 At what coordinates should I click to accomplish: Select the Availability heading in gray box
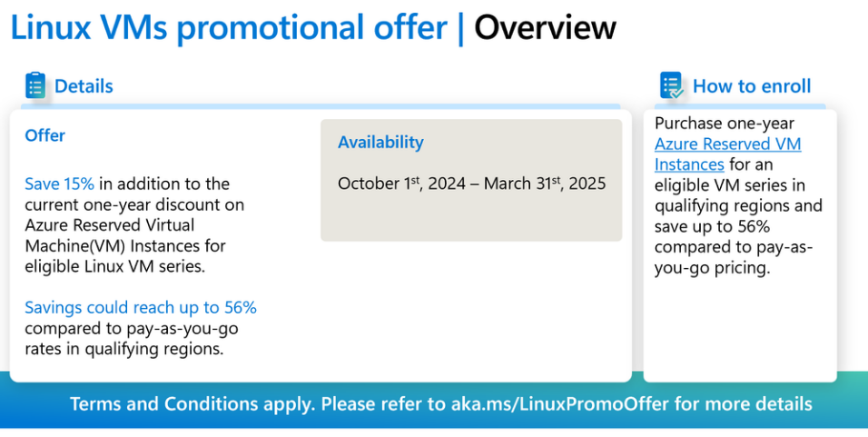click(x=380, y=143)
